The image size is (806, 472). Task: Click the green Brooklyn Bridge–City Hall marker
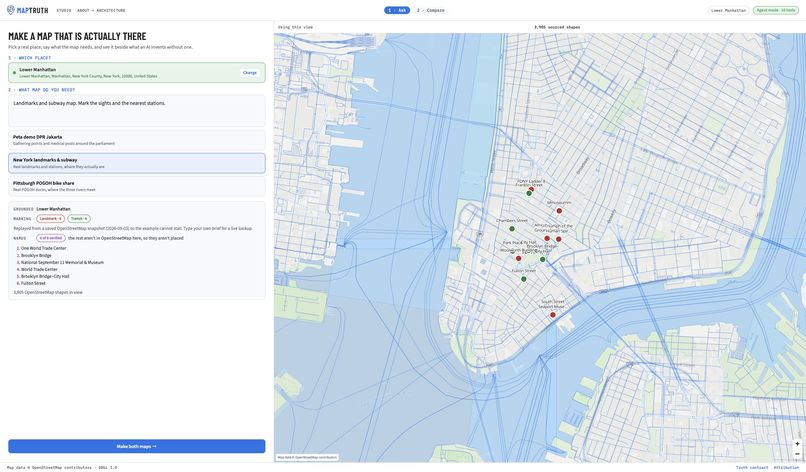point(542,259)
